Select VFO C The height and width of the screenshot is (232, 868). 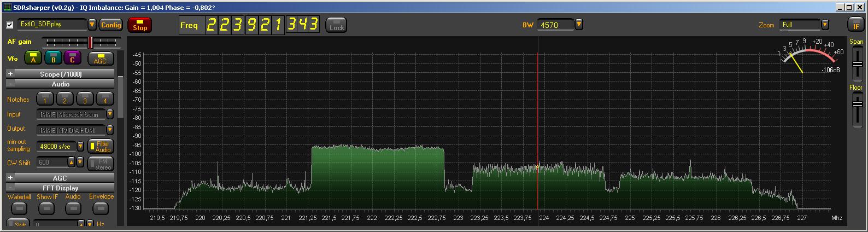tap(72, 57)
